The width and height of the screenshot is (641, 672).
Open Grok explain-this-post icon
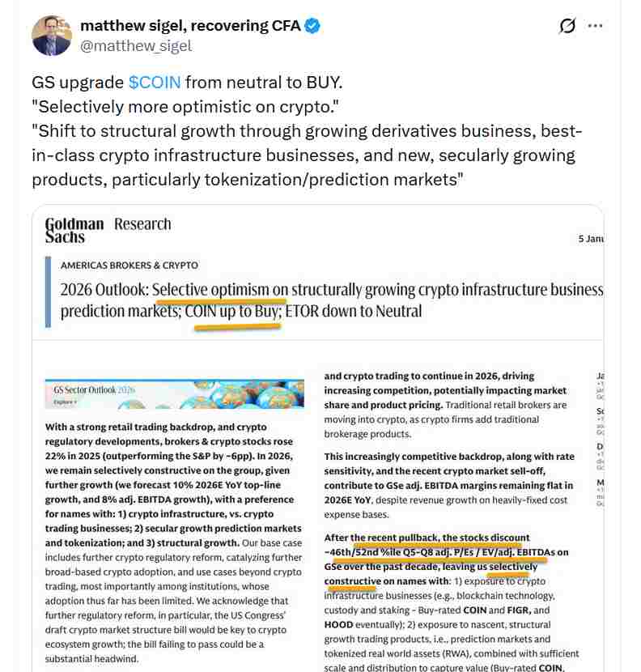(567, 26)
